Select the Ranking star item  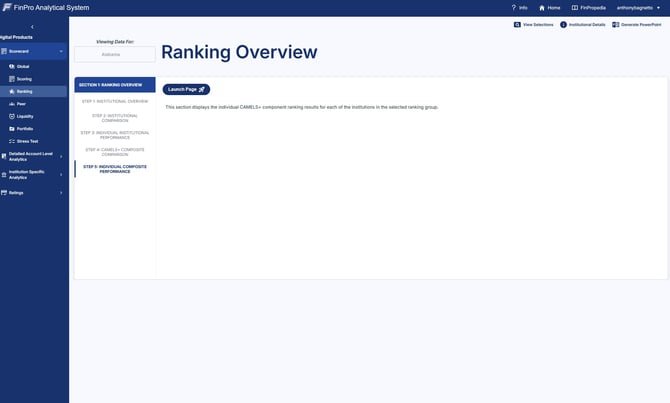(x=33, y=91)
